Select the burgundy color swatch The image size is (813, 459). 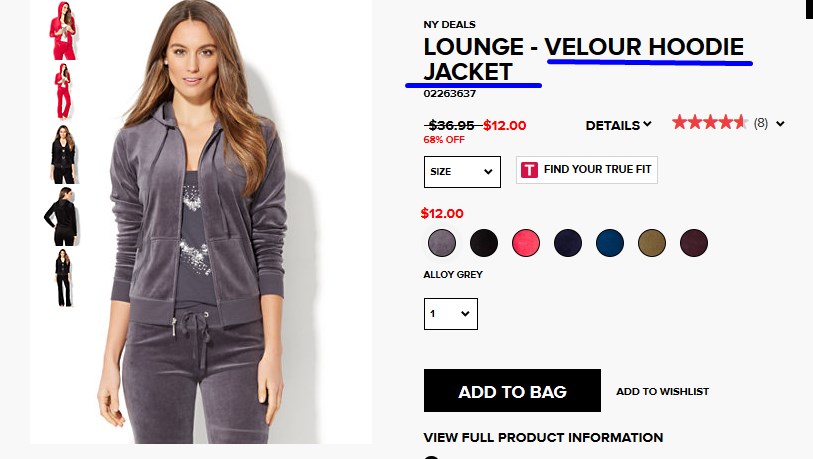tap(694, 243)
